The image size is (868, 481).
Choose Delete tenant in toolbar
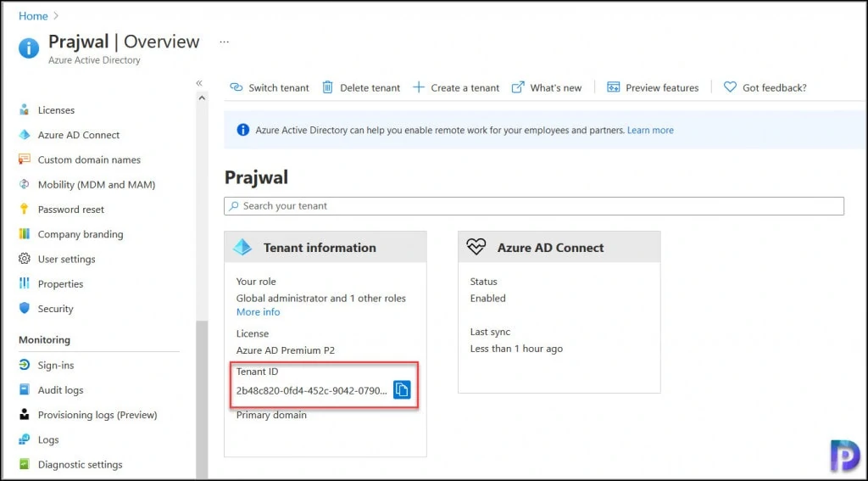click(370, 87)
